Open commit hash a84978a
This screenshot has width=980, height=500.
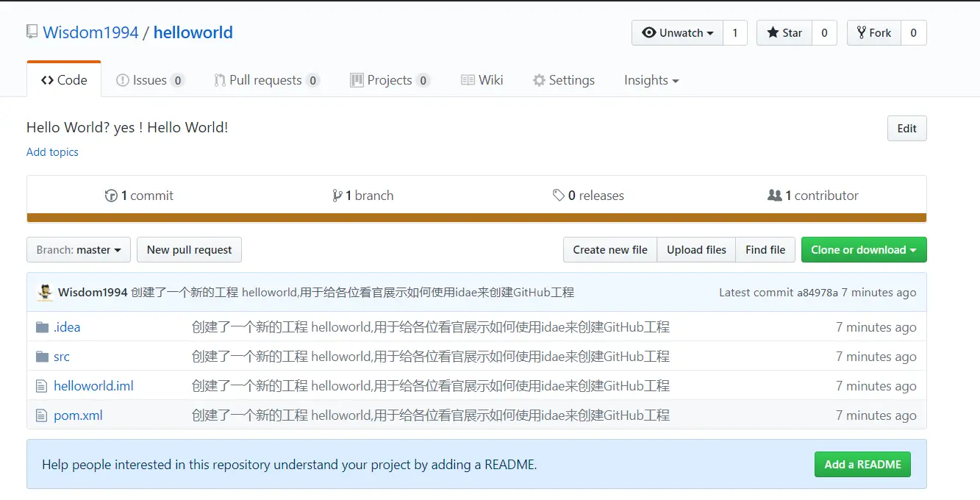pyautogui.click(x=818, y=293)
